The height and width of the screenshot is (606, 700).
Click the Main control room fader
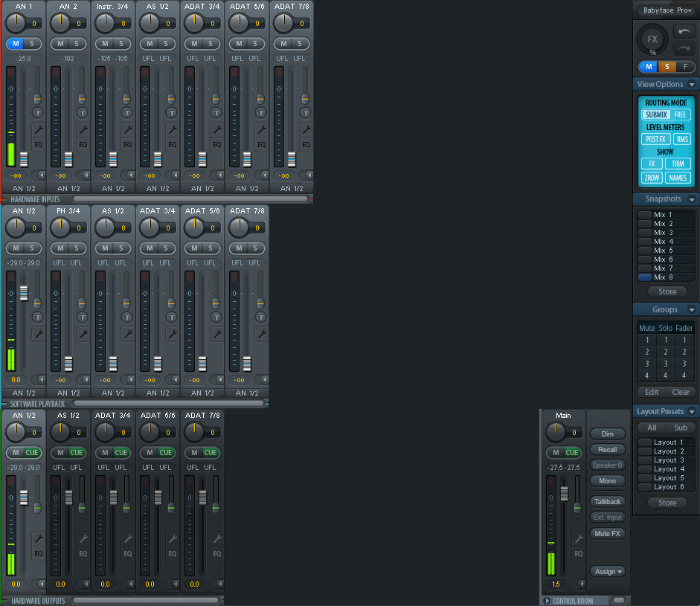565,494
